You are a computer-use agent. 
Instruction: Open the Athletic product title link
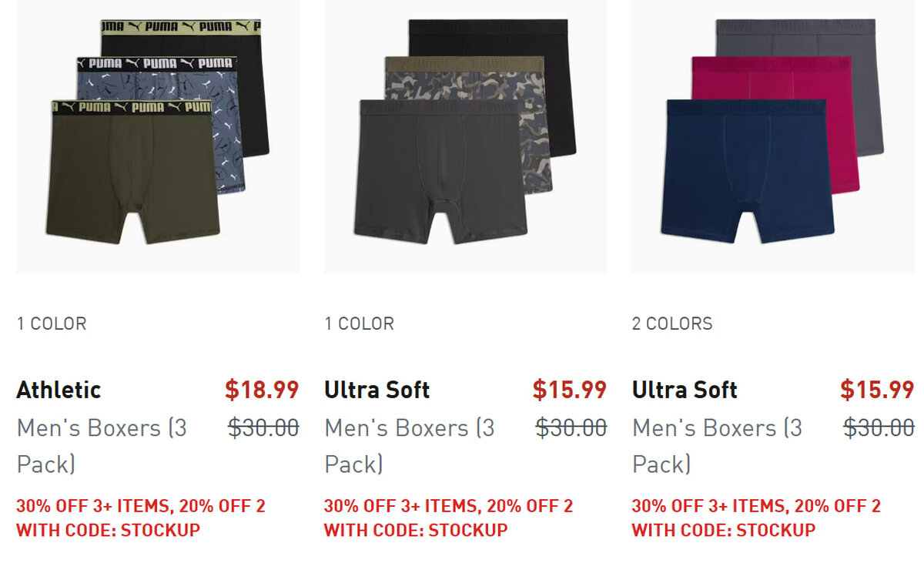tap(59, 390)
